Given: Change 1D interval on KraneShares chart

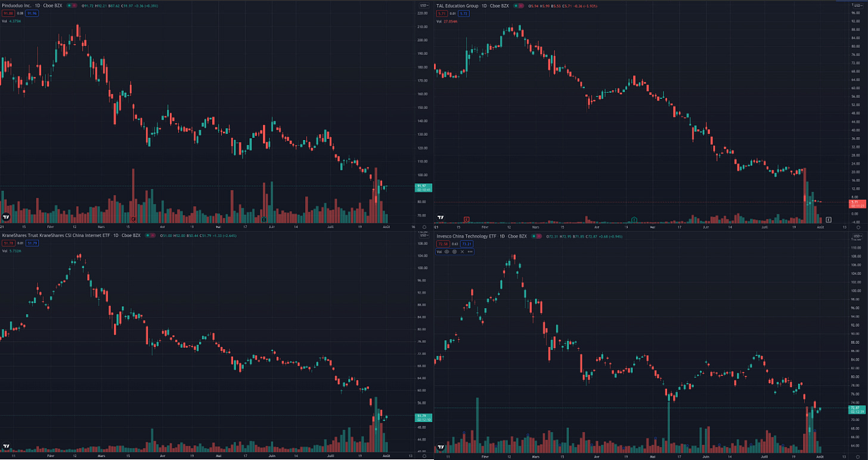Looking at the screenshot, I should click(116, 235).
